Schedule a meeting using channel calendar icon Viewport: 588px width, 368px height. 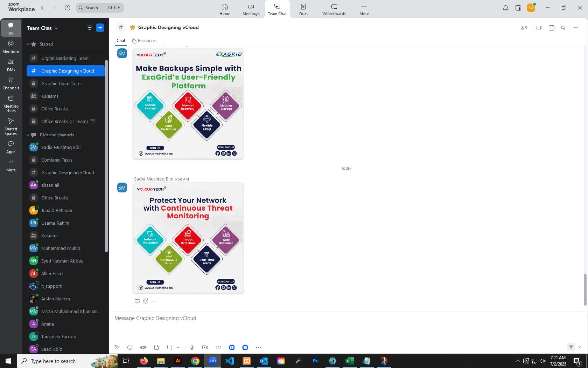[552, 28]
